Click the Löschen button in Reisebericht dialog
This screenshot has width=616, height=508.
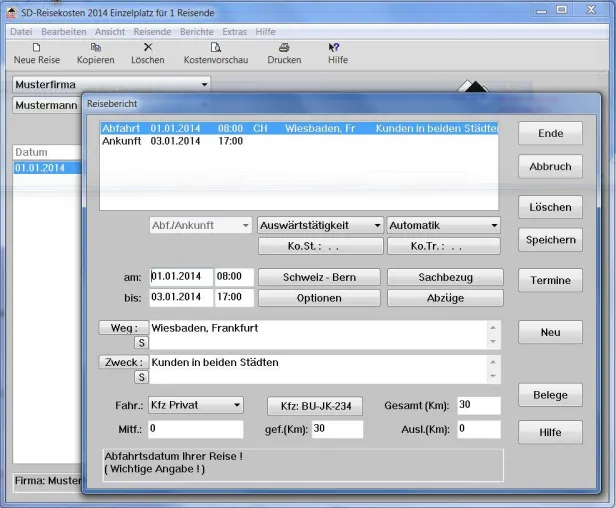[550, 207]
